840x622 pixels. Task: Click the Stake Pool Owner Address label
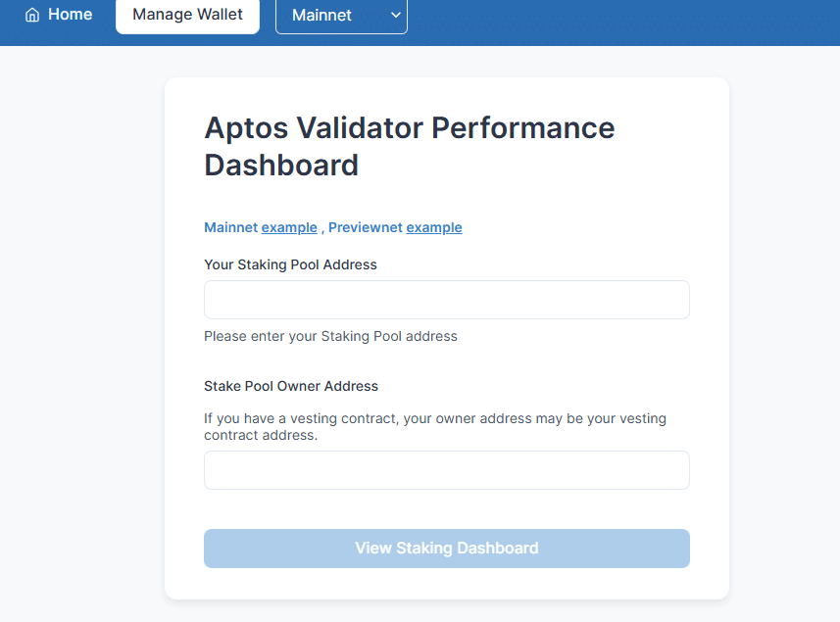(x=291, y=386)
